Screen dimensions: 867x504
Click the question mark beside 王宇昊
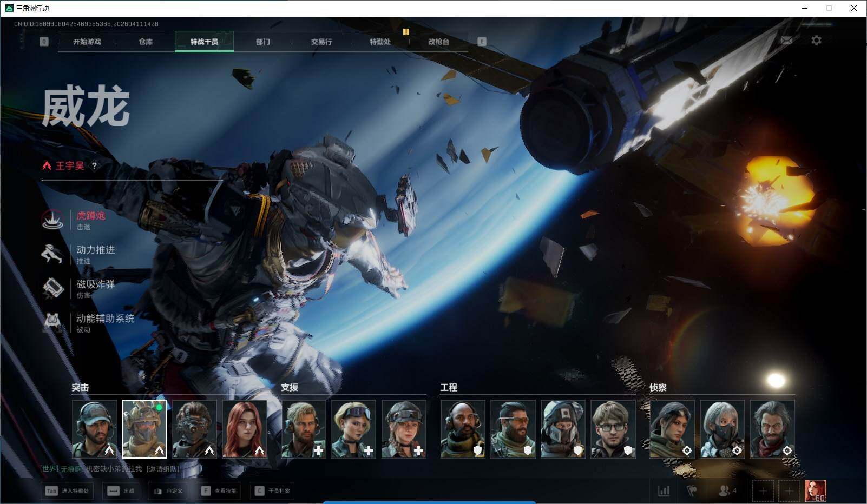pos(94,166)
